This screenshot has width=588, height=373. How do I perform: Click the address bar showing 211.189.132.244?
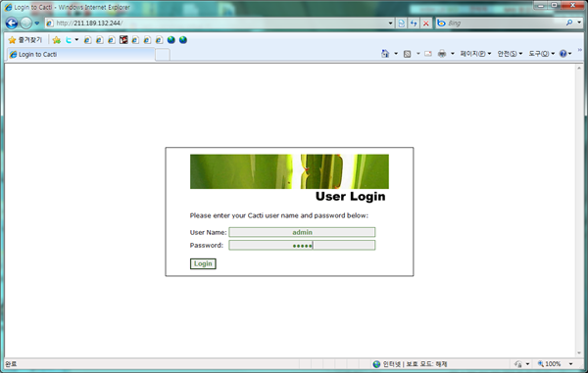(220, 23)
